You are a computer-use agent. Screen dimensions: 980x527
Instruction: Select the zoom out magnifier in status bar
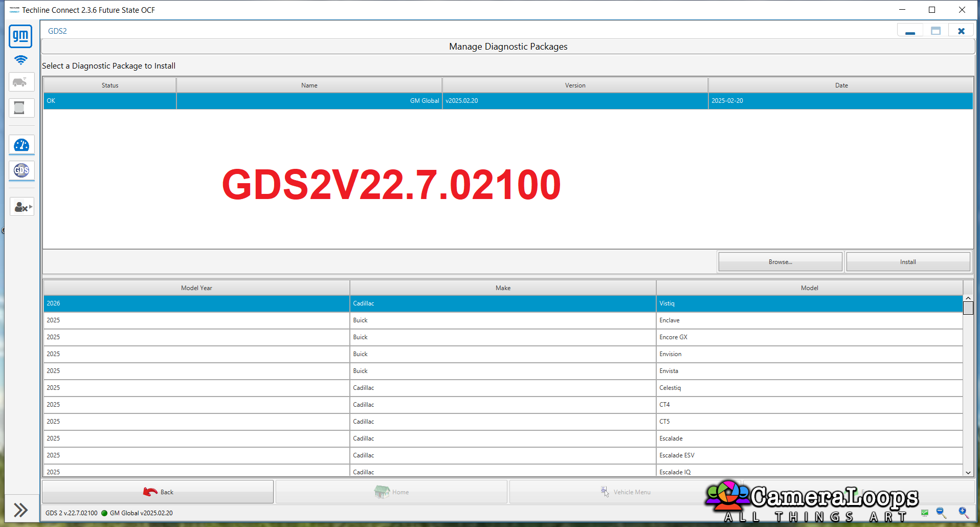click(941, 513)
